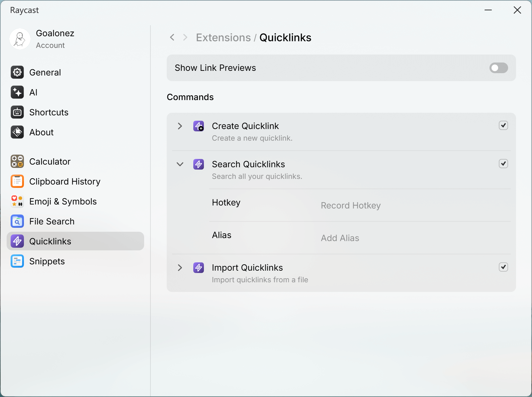
Task: Click Record Hotkey for Search Quicklinks
Action: (351, 205)
